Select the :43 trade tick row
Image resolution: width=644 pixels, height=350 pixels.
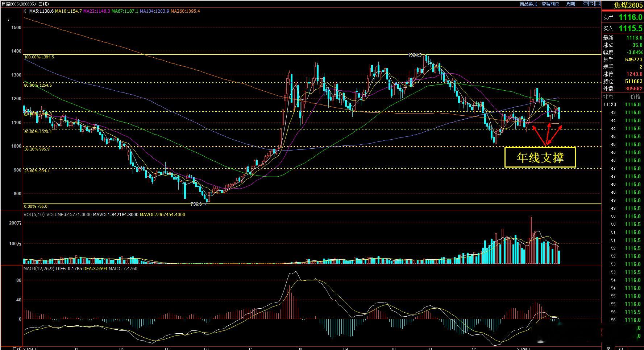[x=623, y=113]
